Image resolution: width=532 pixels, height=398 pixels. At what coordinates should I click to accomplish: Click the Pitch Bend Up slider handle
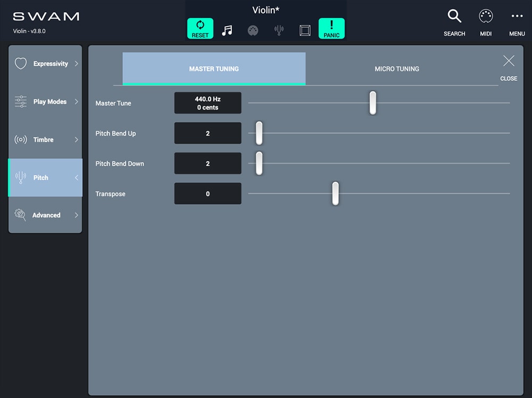coord(259,133)
